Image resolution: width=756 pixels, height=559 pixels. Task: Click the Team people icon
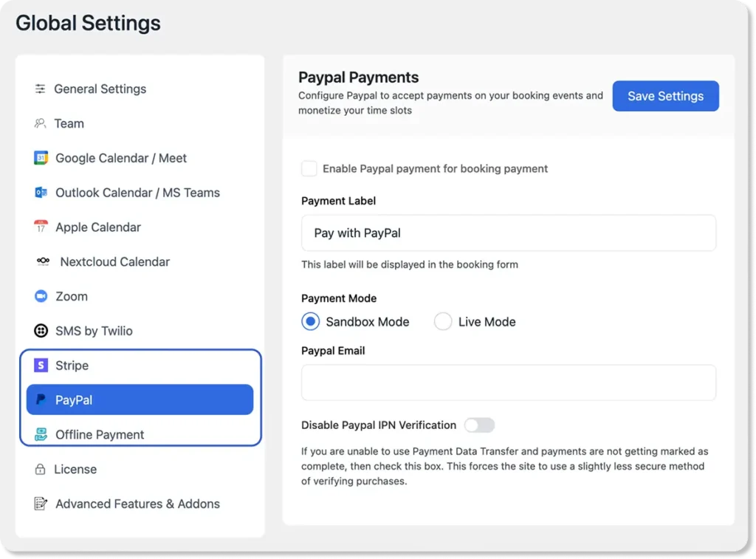tap(41, 124)
